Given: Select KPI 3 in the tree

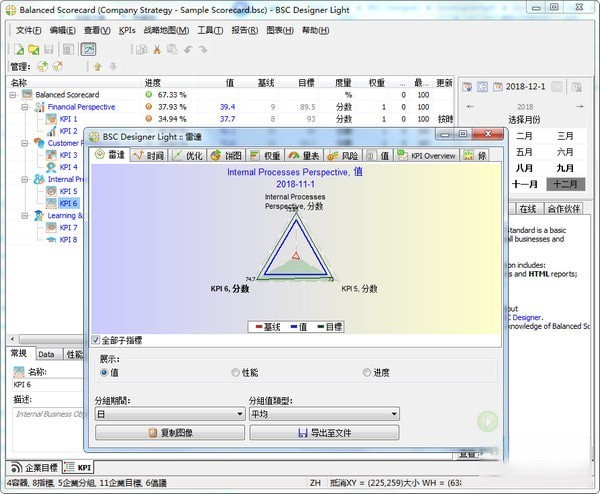Looking at the screenshot, I should (x=68, y=155).
